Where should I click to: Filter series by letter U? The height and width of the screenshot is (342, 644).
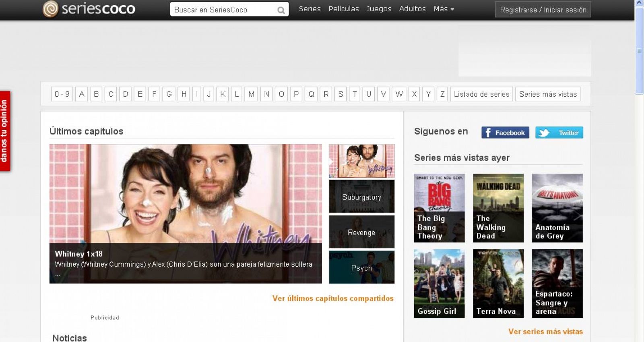369,94
